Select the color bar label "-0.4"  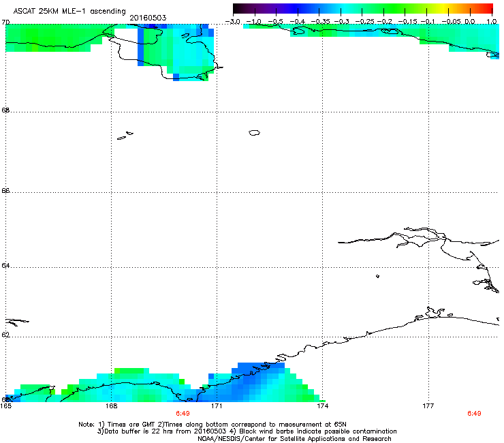pos(298,22)
